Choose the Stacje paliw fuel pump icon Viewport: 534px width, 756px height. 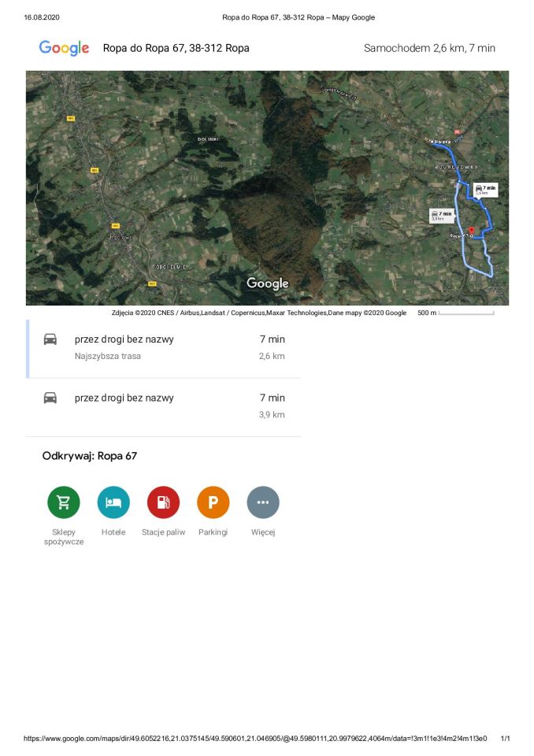pos(163,502)
